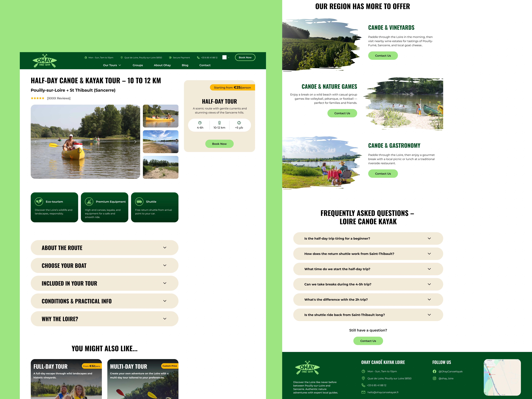Click the header Book Now button
Screen dimensions: 532x399
point(245,57)
